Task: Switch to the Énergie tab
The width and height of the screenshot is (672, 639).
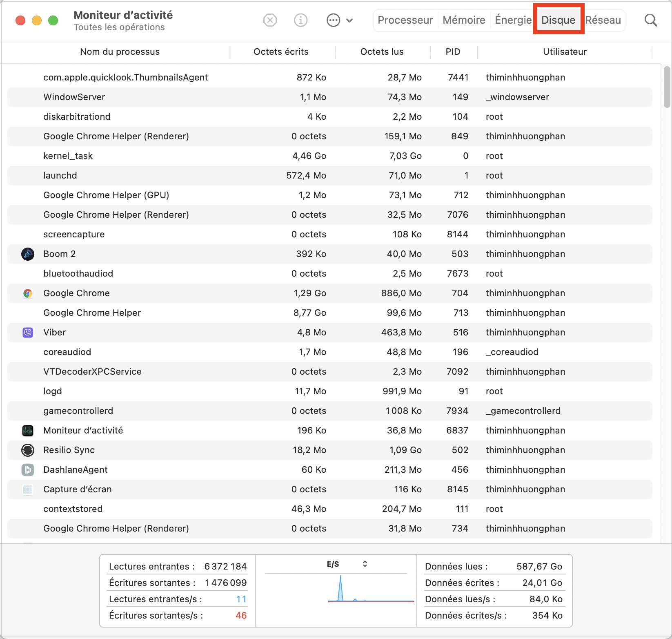Action: (513, 20)
